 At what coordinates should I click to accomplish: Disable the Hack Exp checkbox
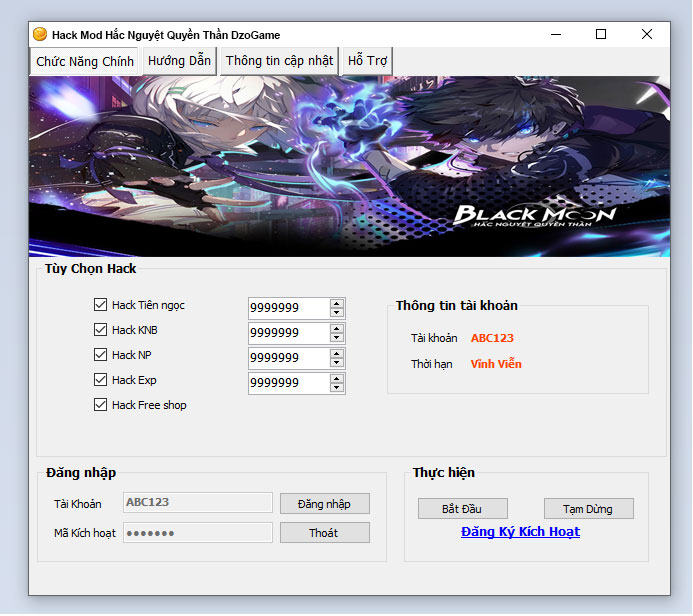pos(100,380)
